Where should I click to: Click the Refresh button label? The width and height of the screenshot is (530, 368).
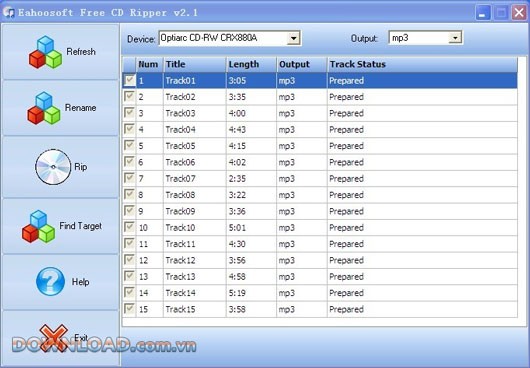point(81,52)
